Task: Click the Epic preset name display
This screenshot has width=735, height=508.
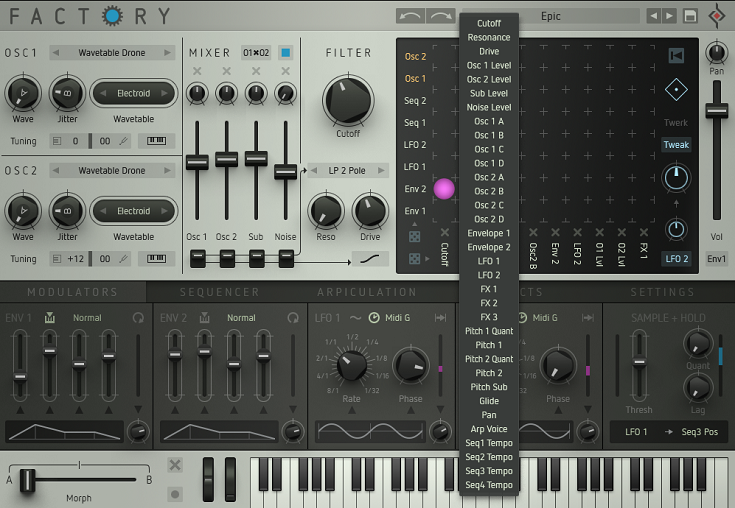Action: (x=551, y=16)
